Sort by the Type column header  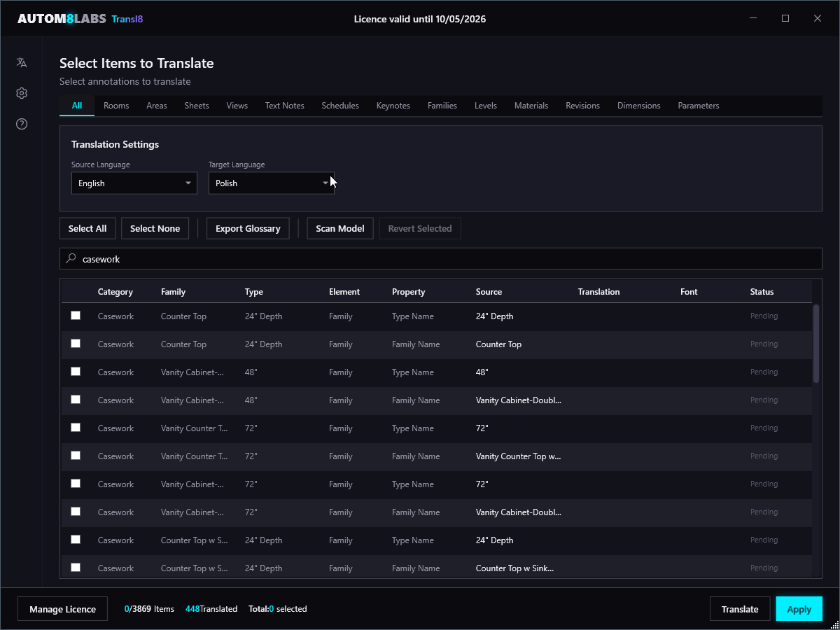click(254, 292)
